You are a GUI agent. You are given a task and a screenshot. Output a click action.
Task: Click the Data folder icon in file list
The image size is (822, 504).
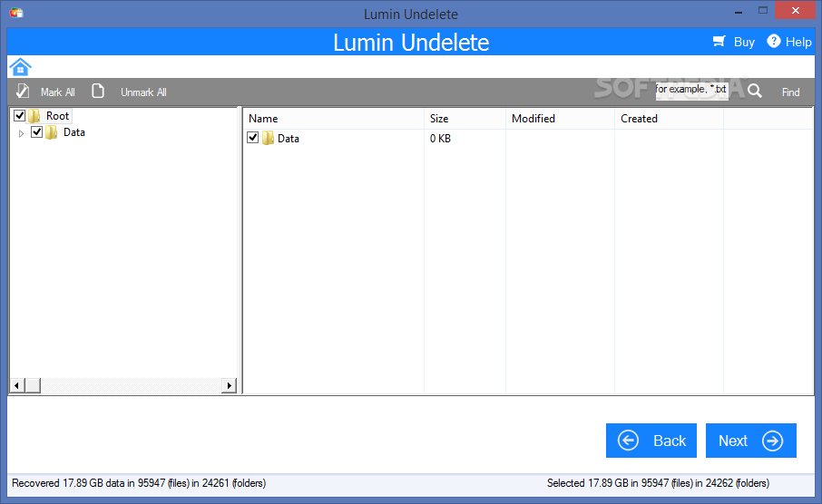(x=268, y=139)
